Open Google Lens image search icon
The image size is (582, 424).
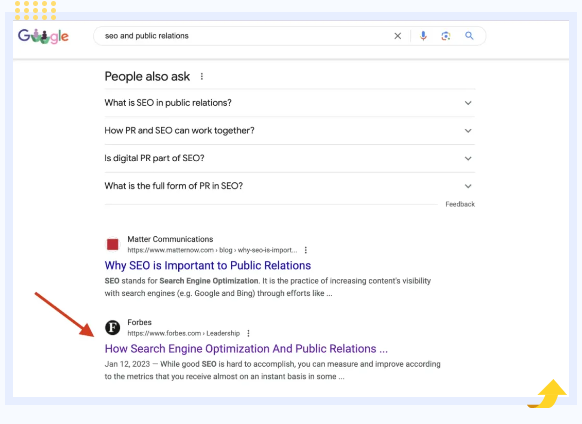click(446, 36)
